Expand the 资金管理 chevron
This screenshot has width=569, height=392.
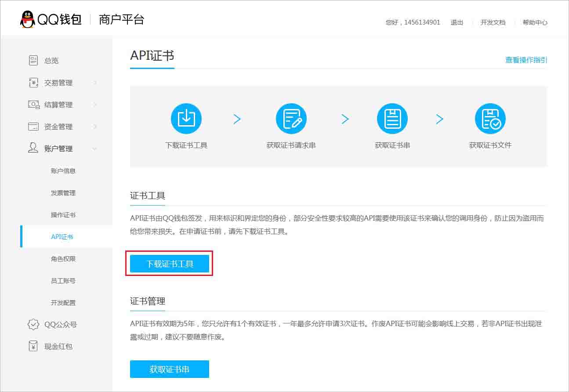point(95,127)
